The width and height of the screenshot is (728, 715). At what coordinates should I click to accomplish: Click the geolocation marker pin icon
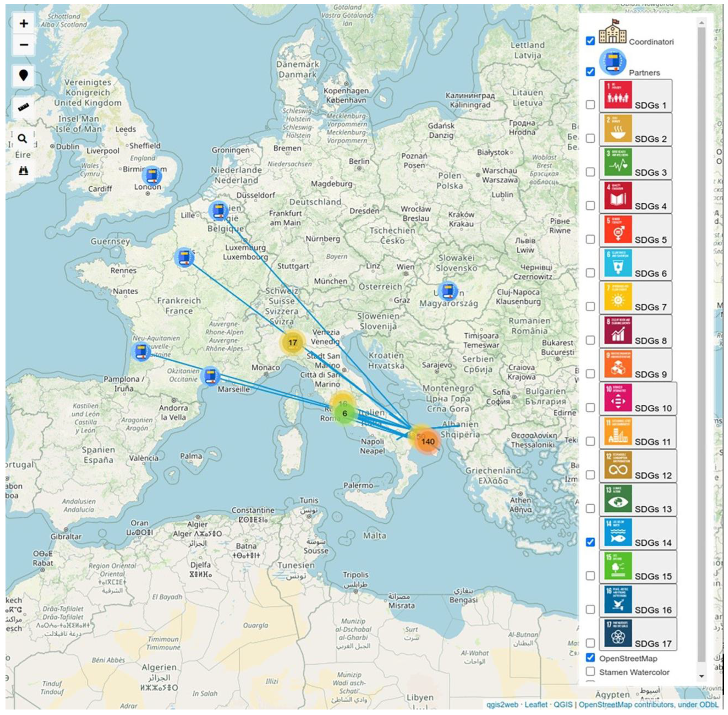pos(24,75)
